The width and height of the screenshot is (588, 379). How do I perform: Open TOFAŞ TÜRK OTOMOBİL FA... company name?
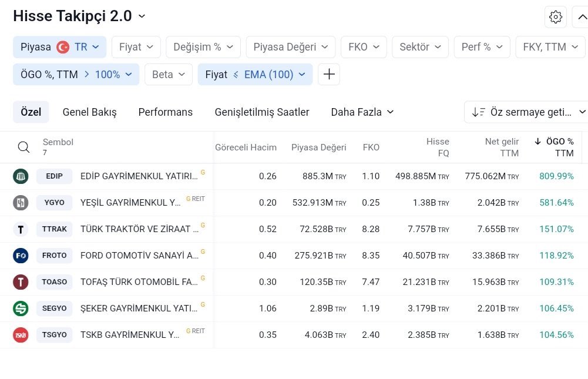click(139, 282)
